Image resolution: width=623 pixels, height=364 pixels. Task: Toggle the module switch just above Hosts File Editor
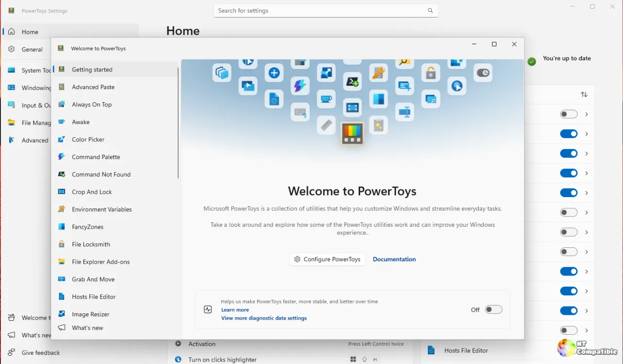pos(568,330)
